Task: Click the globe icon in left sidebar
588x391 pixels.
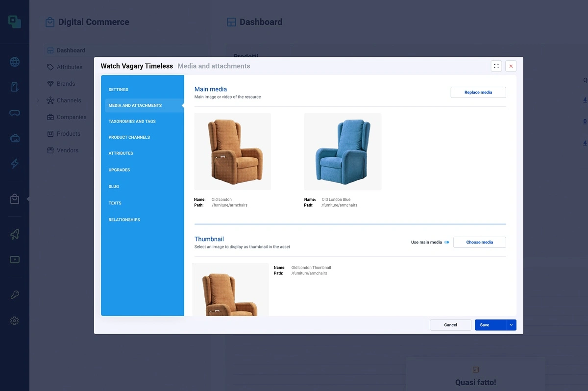Action: point(15,62)
